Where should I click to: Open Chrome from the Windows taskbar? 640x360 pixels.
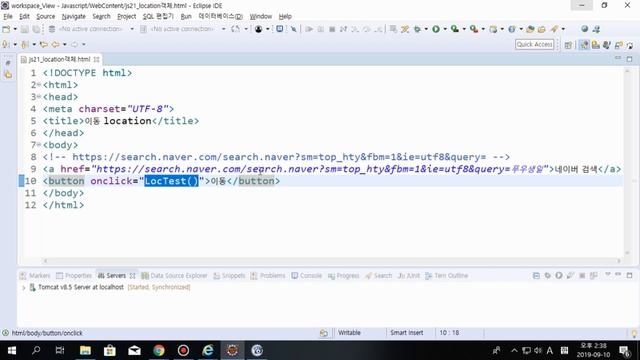(159, 350)
